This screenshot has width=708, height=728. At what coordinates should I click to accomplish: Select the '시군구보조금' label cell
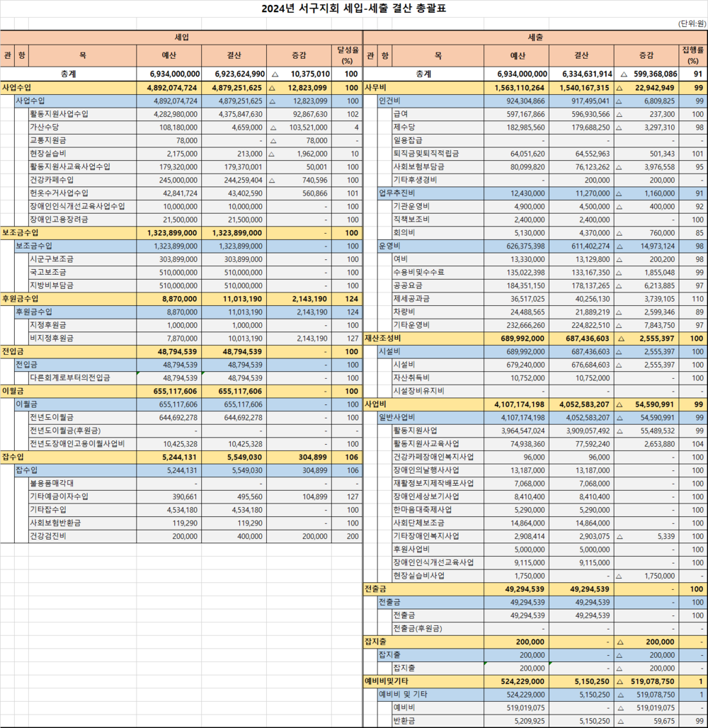83,259
